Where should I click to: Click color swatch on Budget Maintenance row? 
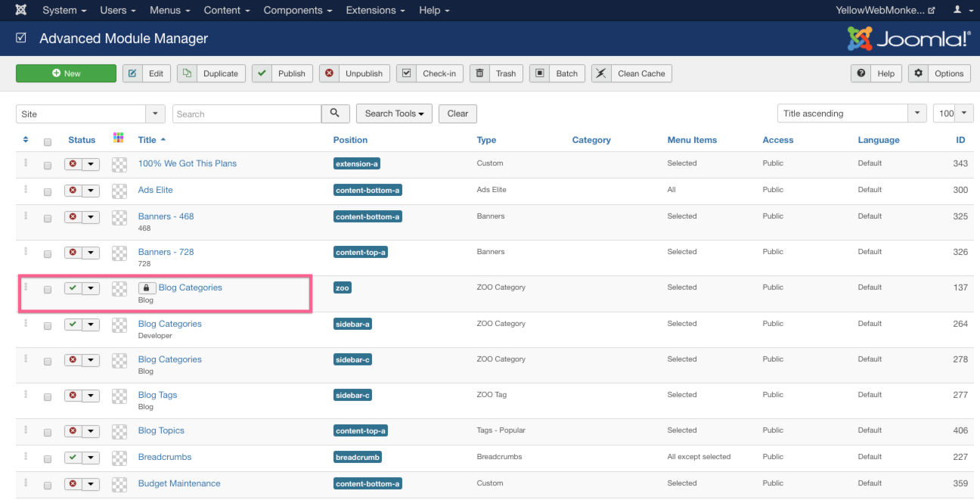point(119,484)
